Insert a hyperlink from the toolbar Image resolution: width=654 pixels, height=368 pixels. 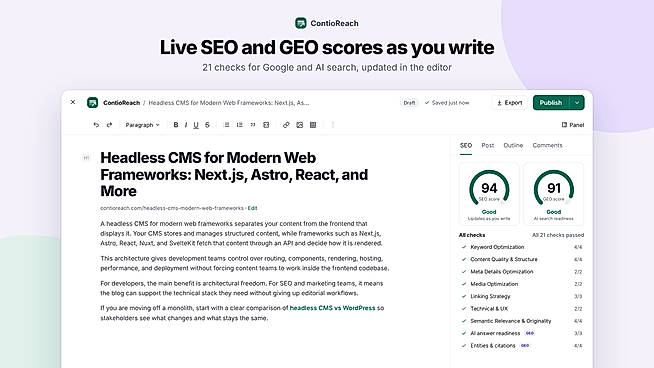286,125
